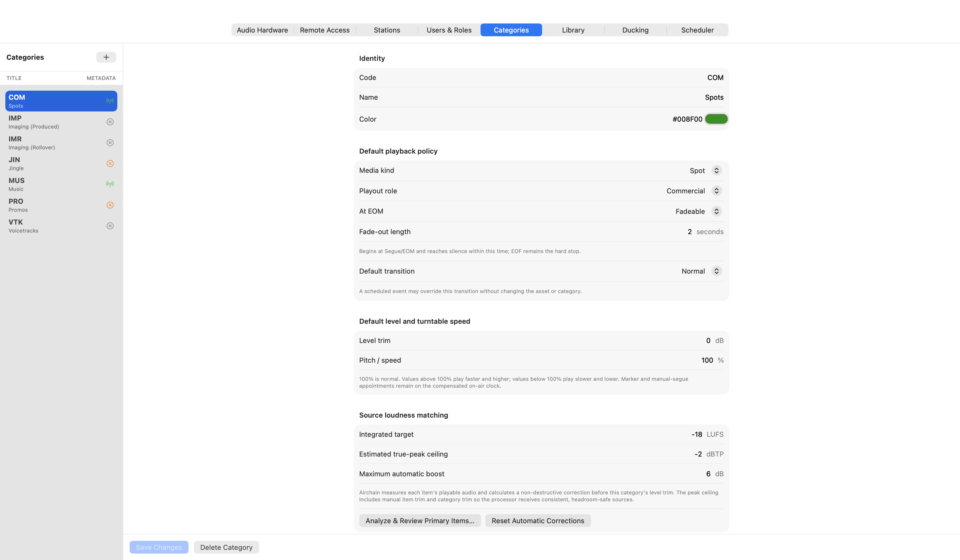Click Analyze & Review Primary Items button
This screenshot has width=960, height=560.
(420, 520)
